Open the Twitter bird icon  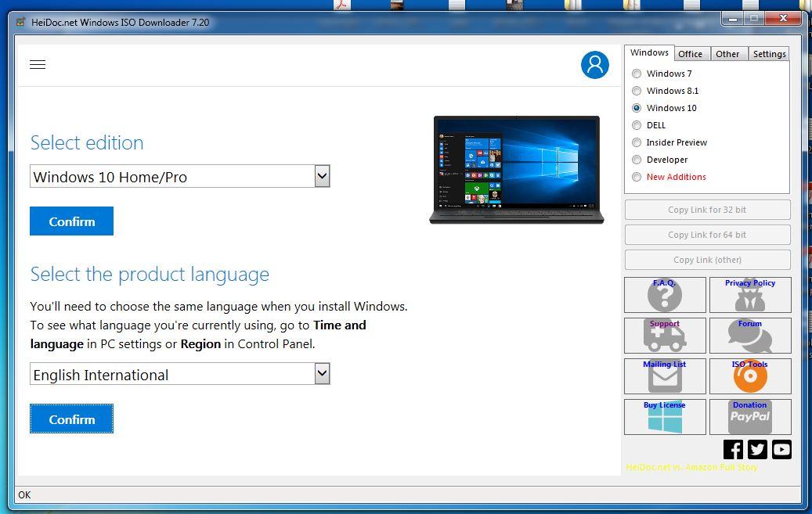[x=757, y=449]
